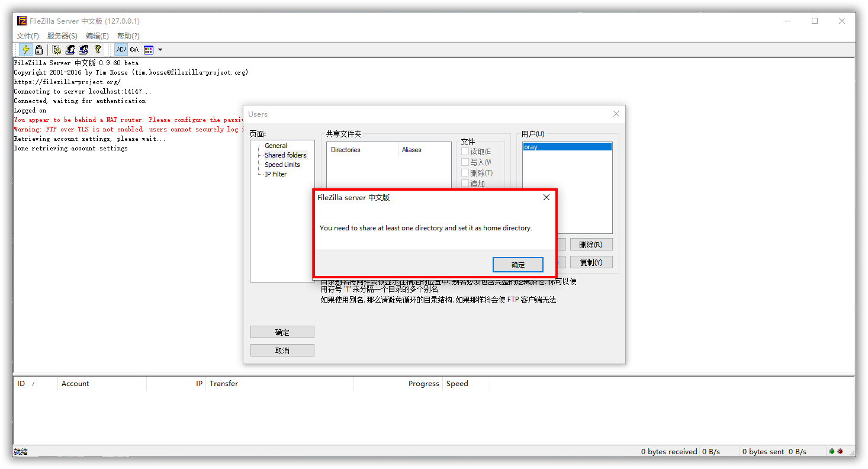Click the log line 'Logged on'
The width and height of the screenshot is (868, 469).
[30, 110]
